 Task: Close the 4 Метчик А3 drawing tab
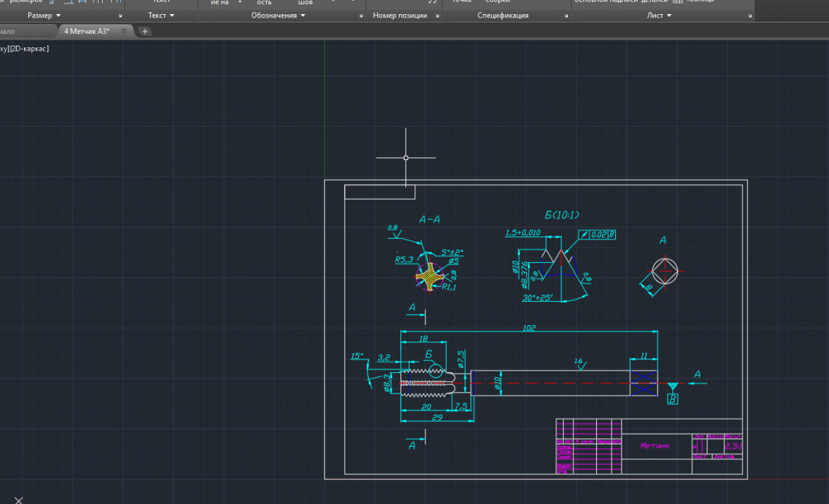124,31
